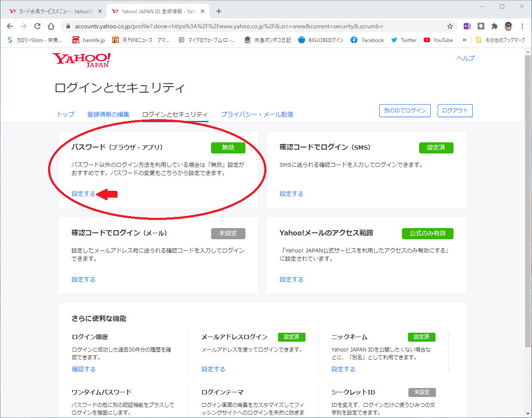
Task: Click さらに便利な機能 heading
Action: click(99, 319)
